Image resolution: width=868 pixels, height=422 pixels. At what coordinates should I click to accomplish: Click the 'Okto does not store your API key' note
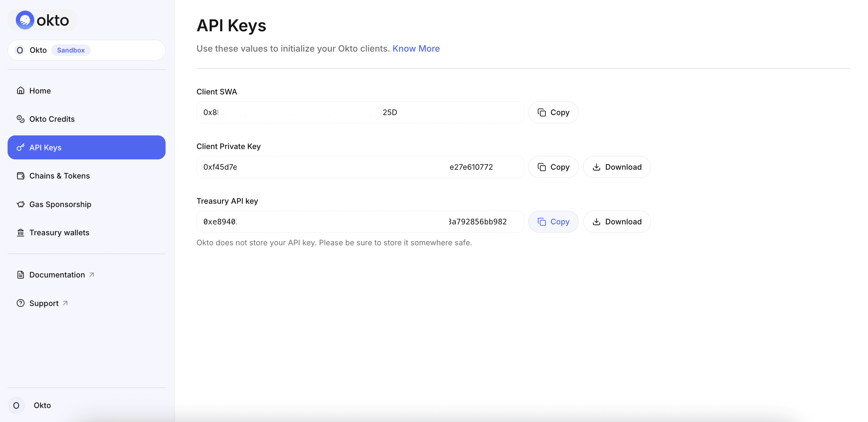(x=334, y=243)
